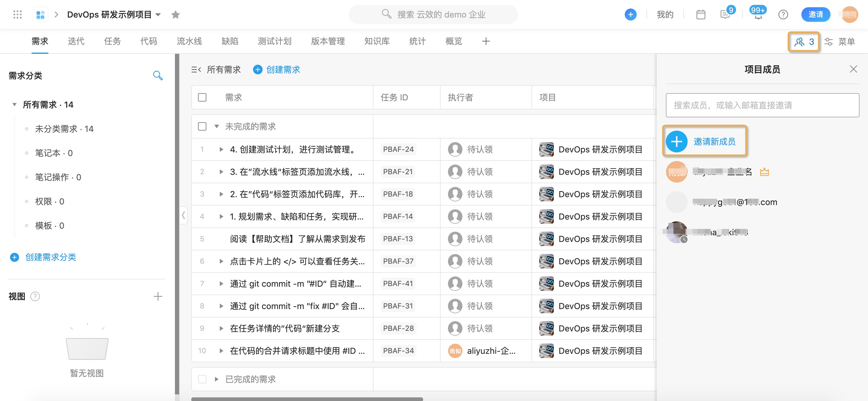Screen dimensions: 868x401
Task: Click the help question mark icon
Action: point(782,15)
